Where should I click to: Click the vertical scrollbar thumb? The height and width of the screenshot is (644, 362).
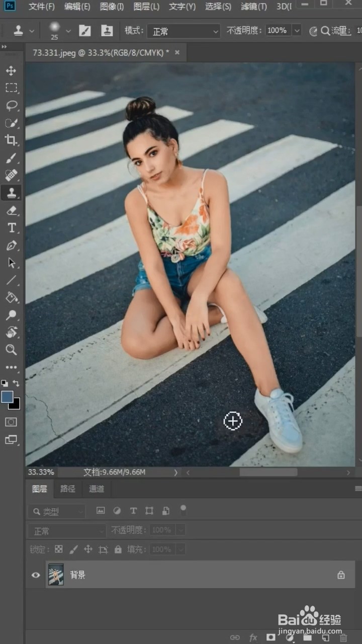click(358, 272)
